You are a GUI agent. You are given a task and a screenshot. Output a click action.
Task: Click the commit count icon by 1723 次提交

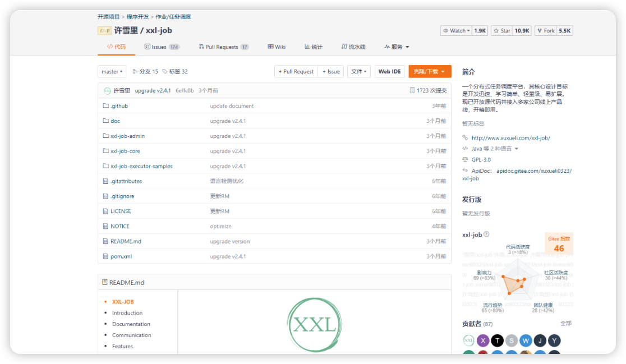pyautogui.click(x=412, y=91)
